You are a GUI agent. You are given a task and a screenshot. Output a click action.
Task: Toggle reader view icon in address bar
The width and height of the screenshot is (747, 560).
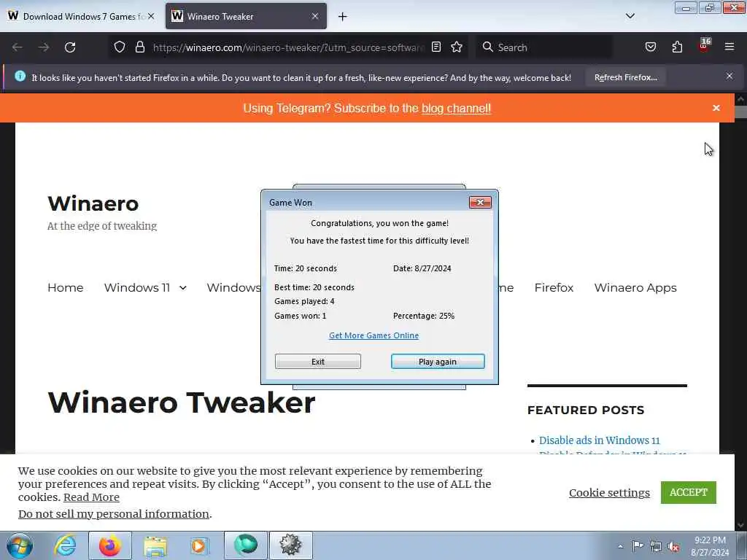(436, 47)
